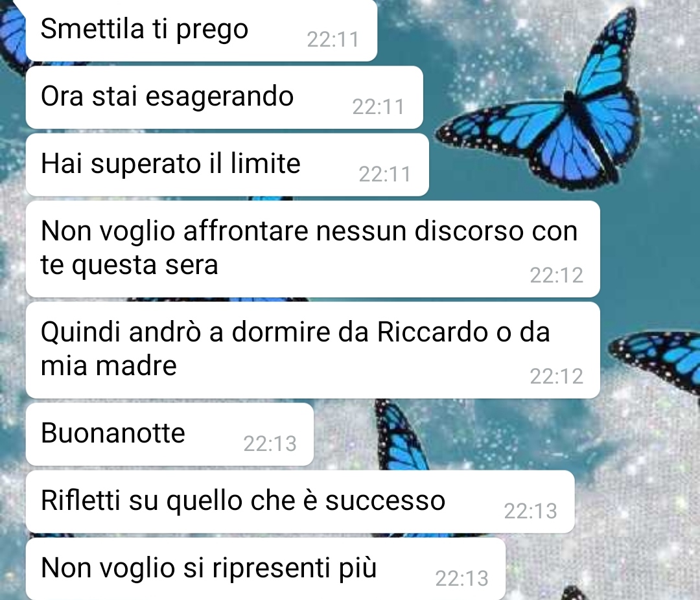The width and height of the screenshot is (700, 600).
Task: Tap the 'Smettila ti prego' message bubble
Action: pos(202,30)
